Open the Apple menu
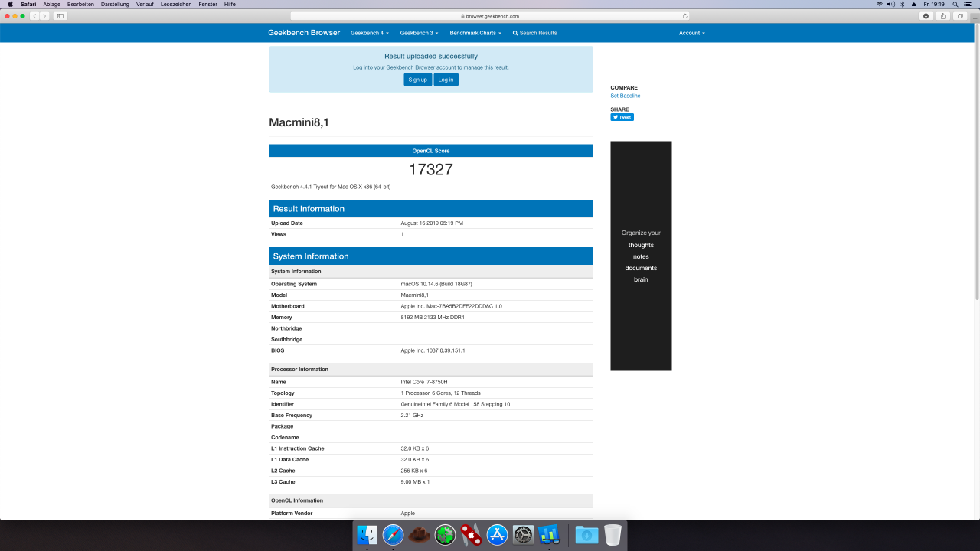This screenshot has width=980, height=551. click(10, 4)
